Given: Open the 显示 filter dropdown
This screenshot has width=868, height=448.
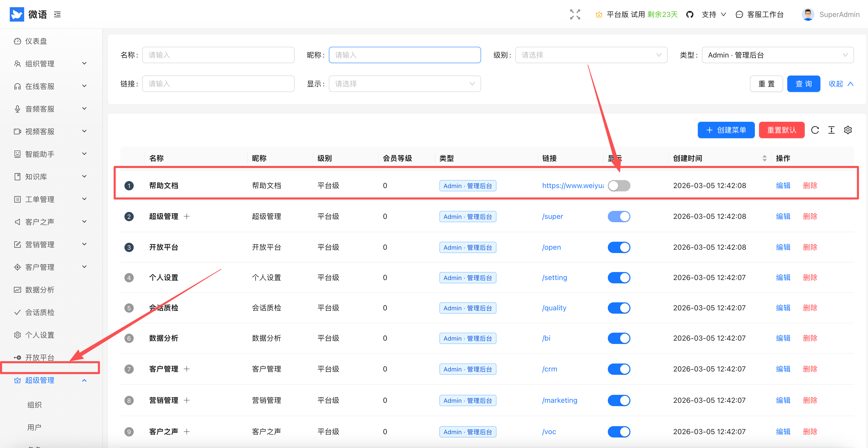Looking at the screenshot, I should pyautogui.click(x=405, y=83).
